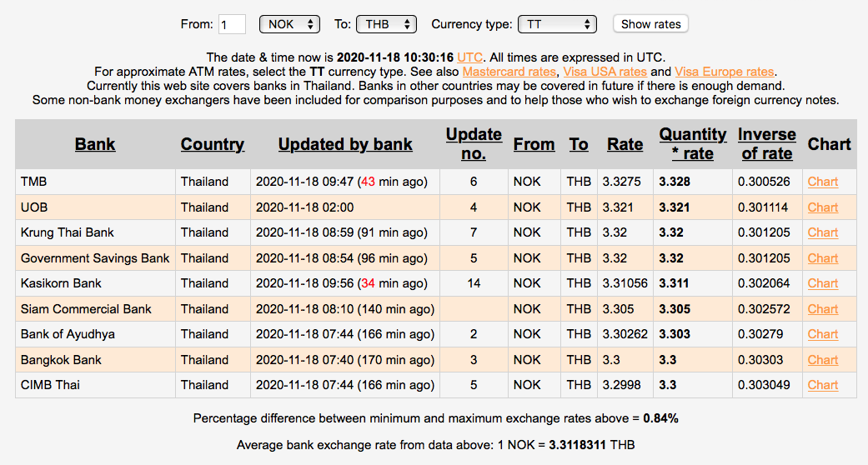Sort by Quantity * rate header
868x465 pixels.
(x=693, y=144)
